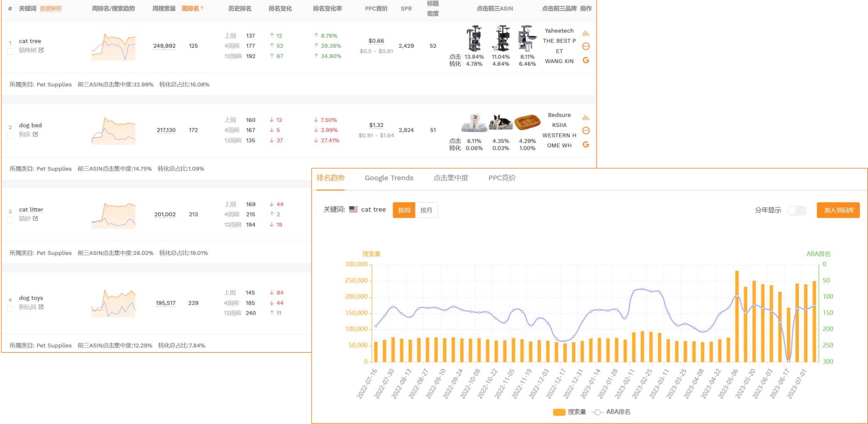Select the dog toys row checkbox
Screen dimensions: 868x424
coord(10,309)
